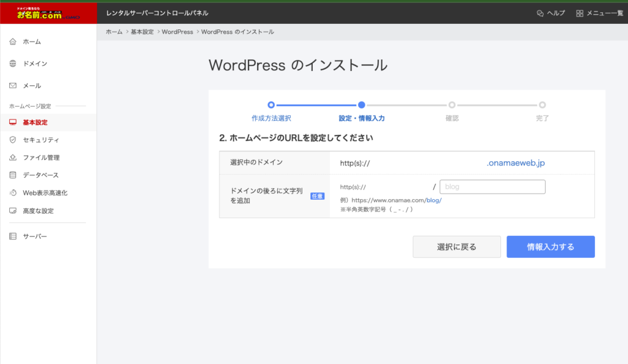
Task: Click the 2. ホームページのURLを設定してください heading
Action: point(296,138)
